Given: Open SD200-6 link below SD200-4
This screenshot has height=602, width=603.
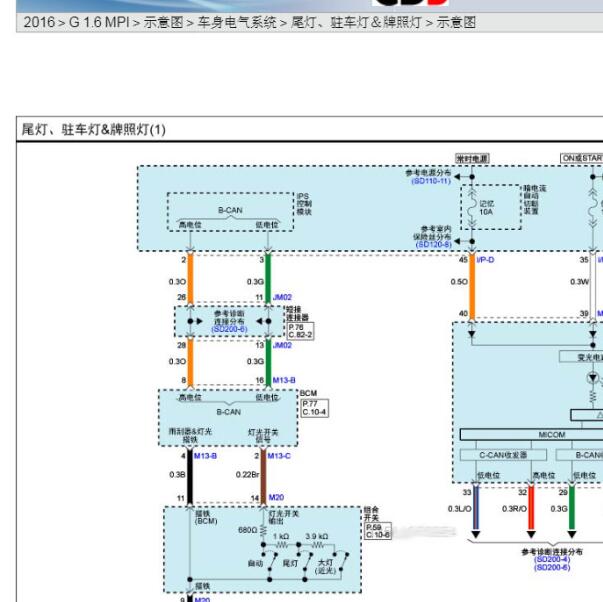Looking at the screenshot, I should [552, 568].
